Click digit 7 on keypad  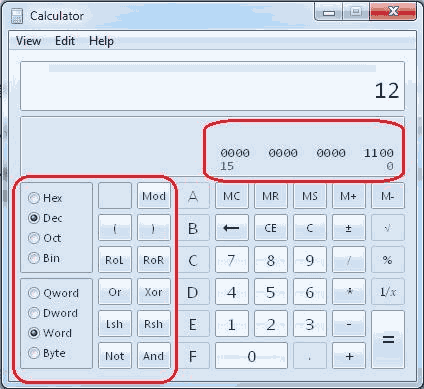(x=232, y=260)
